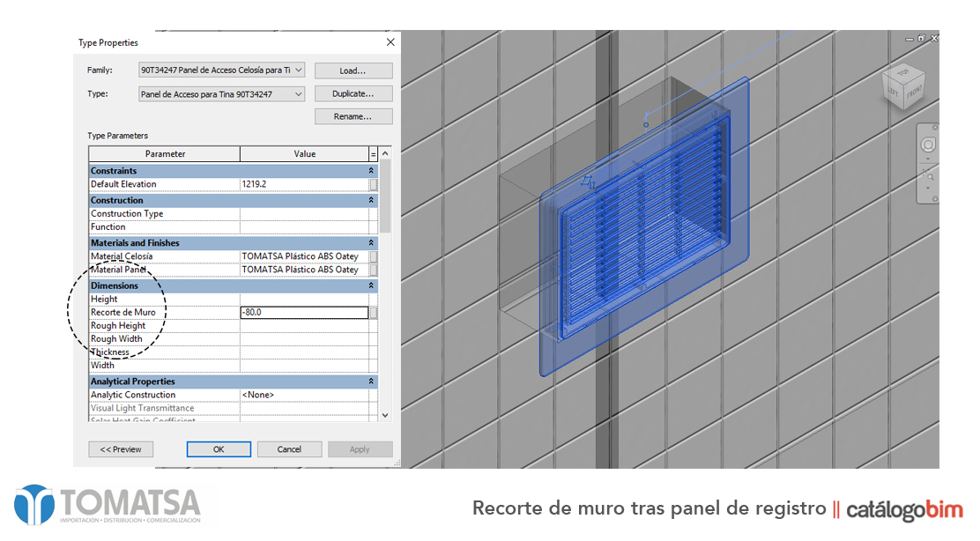Click the Left face of the ViewCube
The width and height of the screenshot is (980, 541).
pyautogui.click(x=892, y=91)
